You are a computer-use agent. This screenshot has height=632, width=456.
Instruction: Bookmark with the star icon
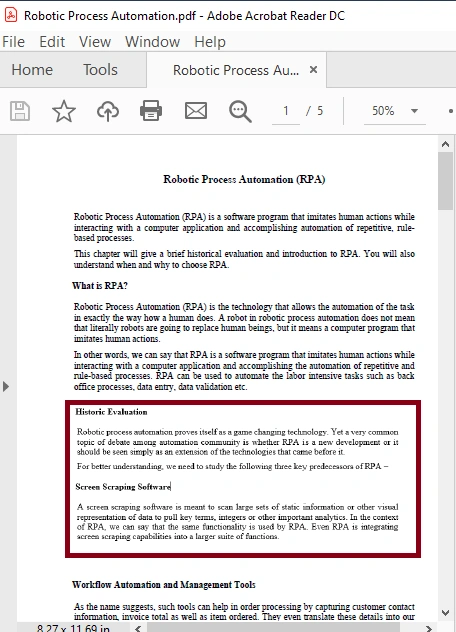64,111
